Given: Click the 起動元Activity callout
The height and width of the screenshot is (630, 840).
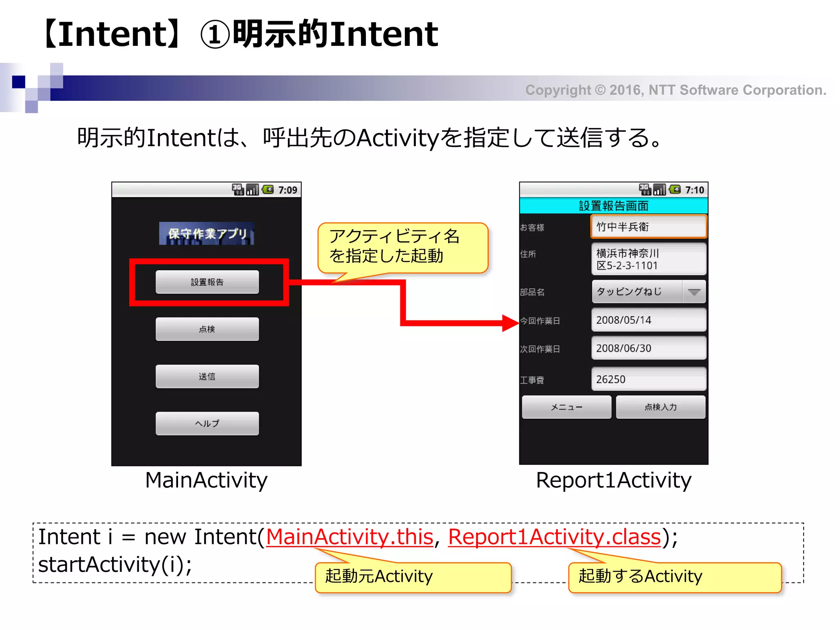Looking at the screenshot, I should 413,577.
